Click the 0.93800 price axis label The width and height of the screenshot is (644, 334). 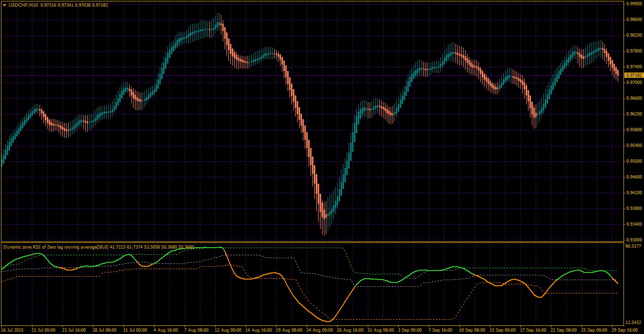[634, 209]
